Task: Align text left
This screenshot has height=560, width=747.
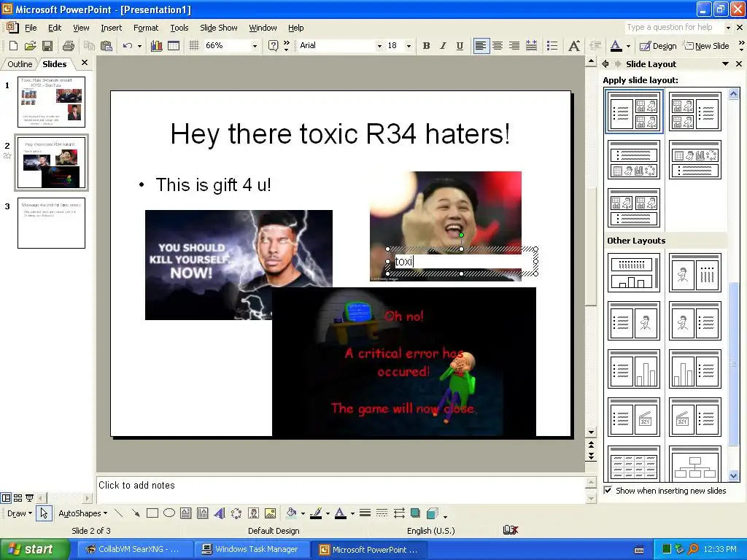Action: point(481,46)
